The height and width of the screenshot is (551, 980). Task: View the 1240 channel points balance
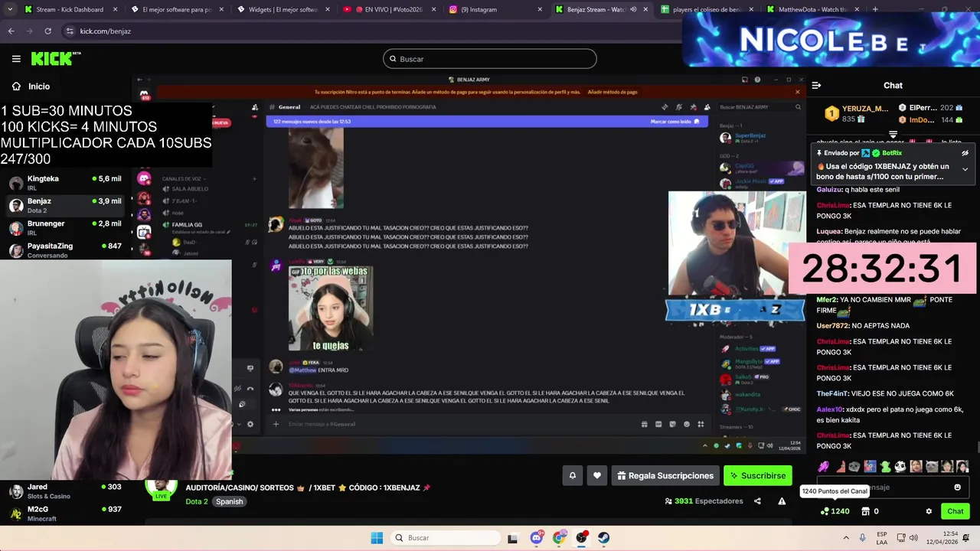tap(835, 511)
